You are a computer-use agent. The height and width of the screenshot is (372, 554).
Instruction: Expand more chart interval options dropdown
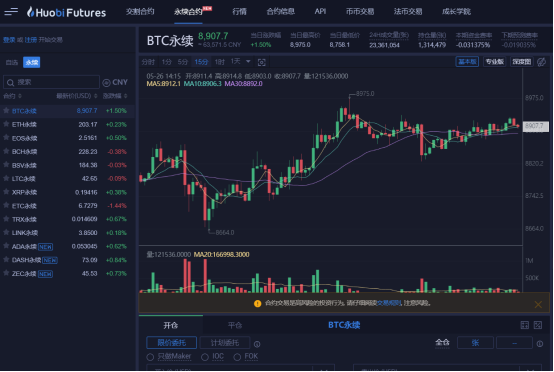click(x=248, y=62)
